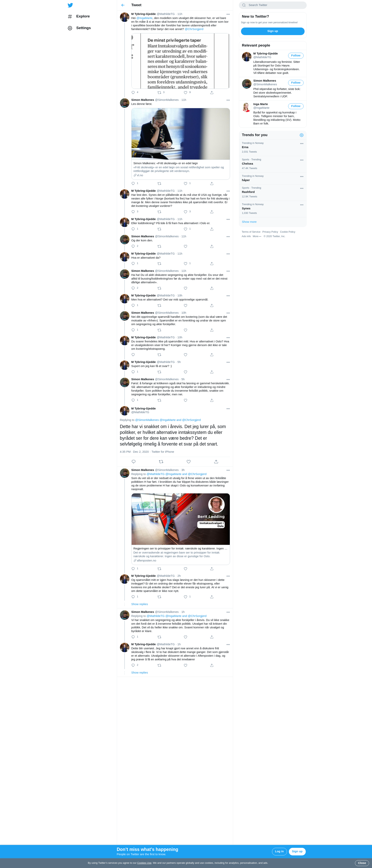Viewport: 372px width, 868px height.
Task: Follow Inga Marte in Relevant people
Action: click(x=296, y=106)
